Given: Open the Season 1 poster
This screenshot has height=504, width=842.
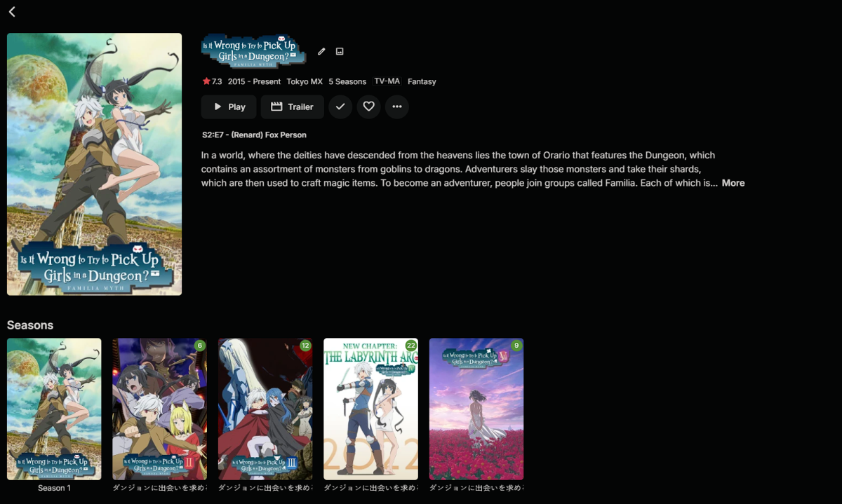Looking at the screenshot, I should (x=54, y=409).
